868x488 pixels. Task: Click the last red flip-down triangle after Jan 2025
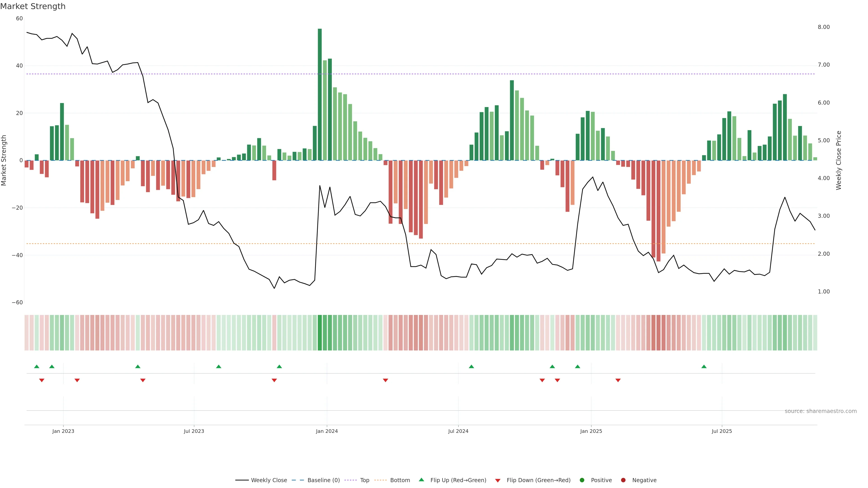[x=618, y=380]
